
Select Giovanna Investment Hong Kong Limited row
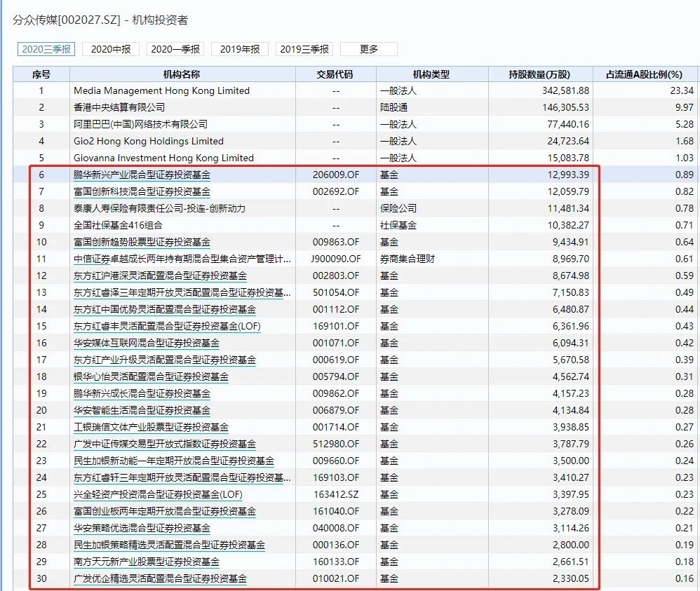coord(355,158)
